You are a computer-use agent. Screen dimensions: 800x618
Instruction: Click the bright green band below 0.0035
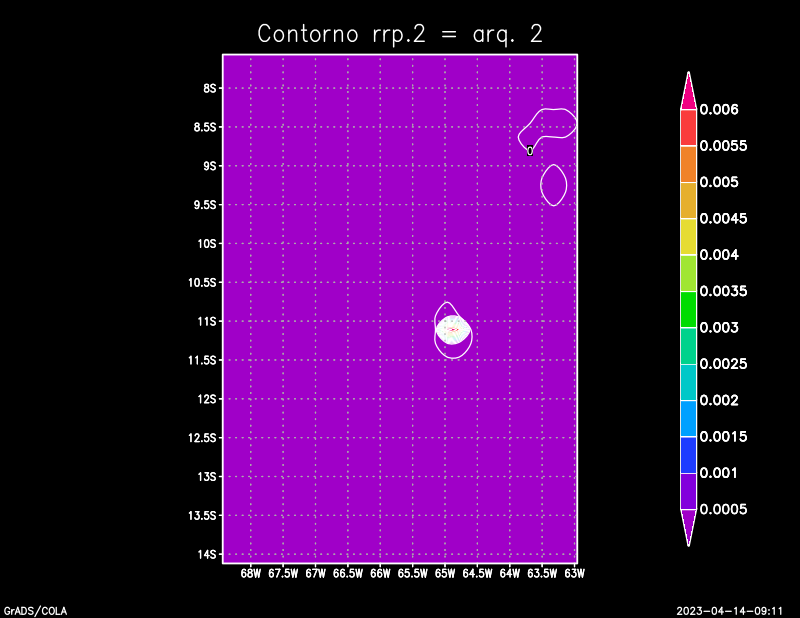[688, 309]
